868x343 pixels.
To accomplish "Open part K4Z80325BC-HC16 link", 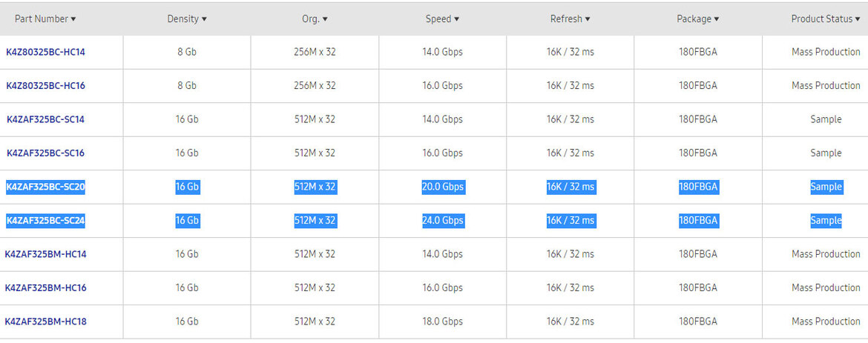I will click(45, 86).
